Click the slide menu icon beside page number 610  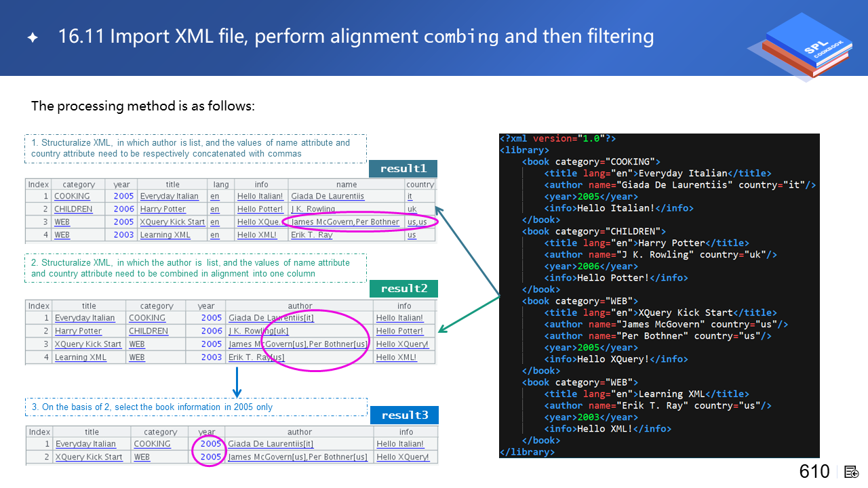(852, 472)
